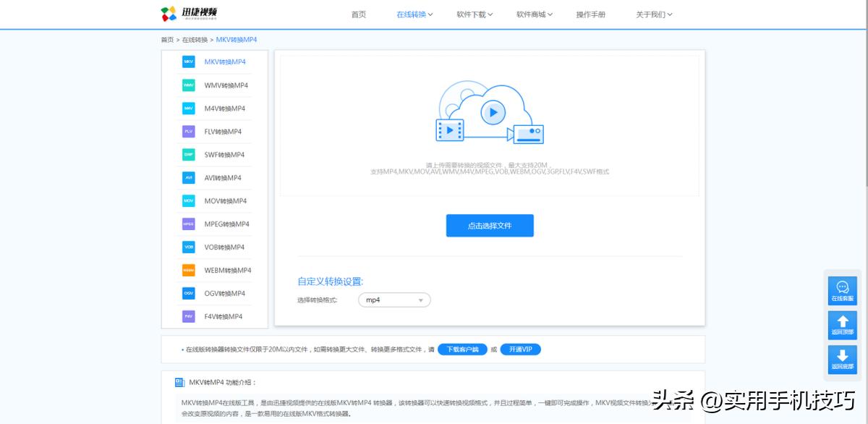Click the blue AVI format badge
The height and width of the screenshot is (424, 868).
(x=189, y=177)
